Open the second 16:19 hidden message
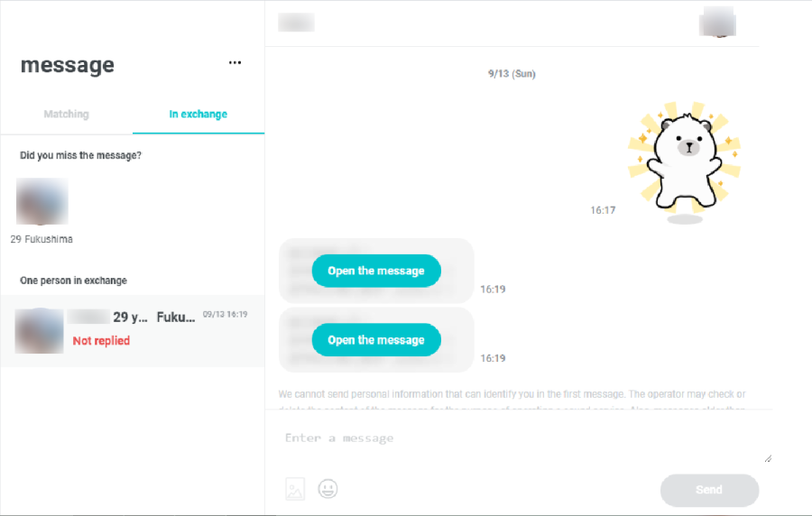Viewport: 812px width, 516px height. point(376,340)
